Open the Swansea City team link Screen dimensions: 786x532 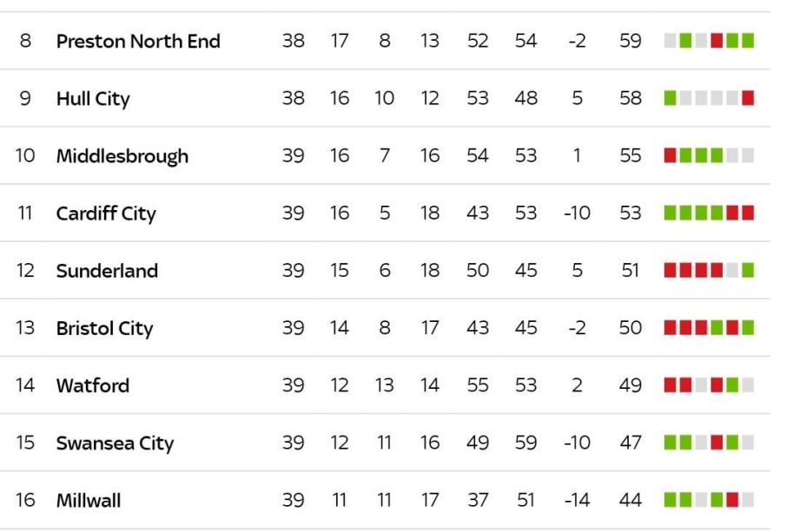point(115,443)
